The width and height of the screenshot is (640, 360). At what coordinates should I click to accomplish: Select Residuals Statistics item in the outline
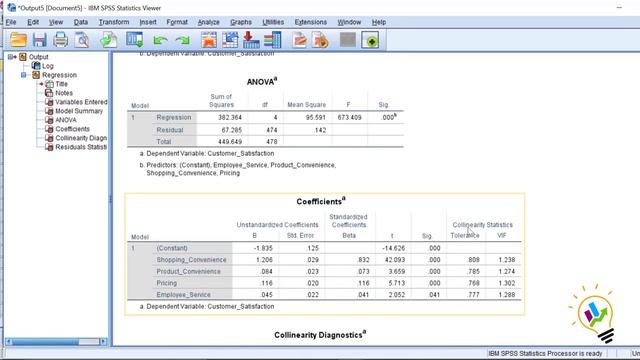[x=81, y=147]
